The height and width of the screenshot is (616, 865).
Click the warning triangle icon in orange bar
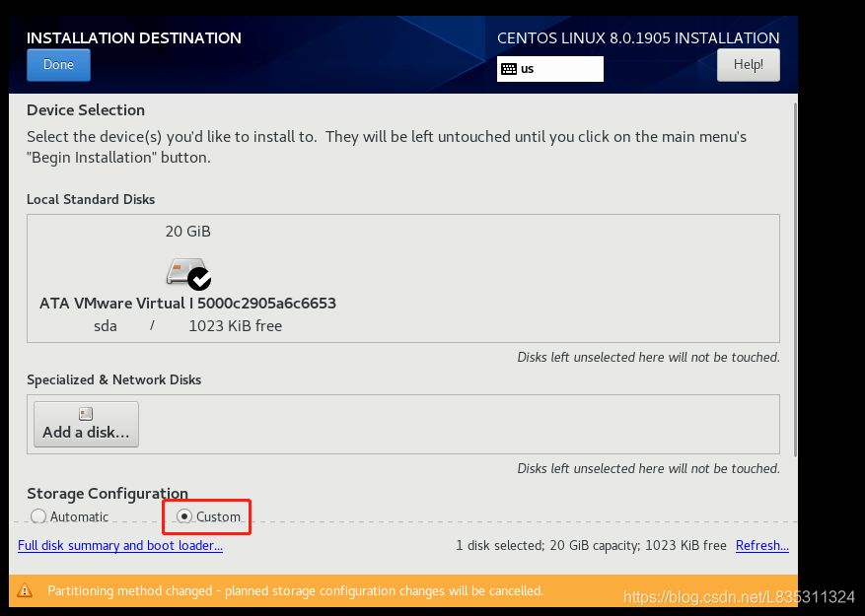[x=25, y=590]
